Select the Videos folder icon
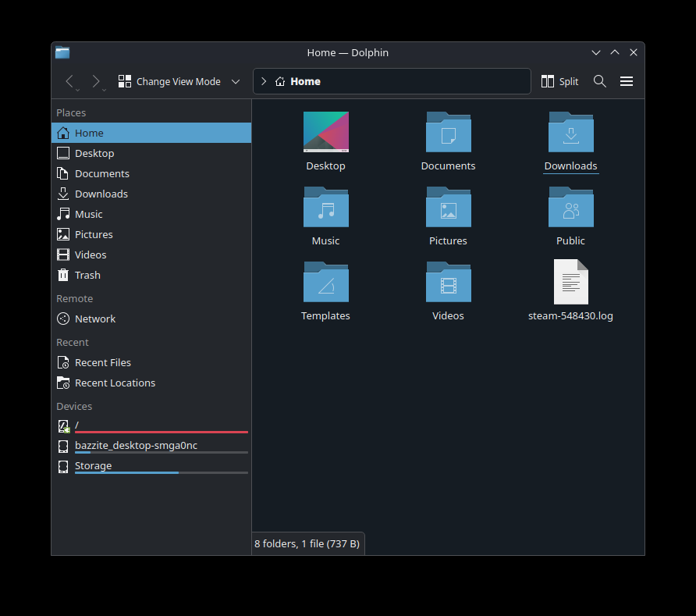 (449, 282)
